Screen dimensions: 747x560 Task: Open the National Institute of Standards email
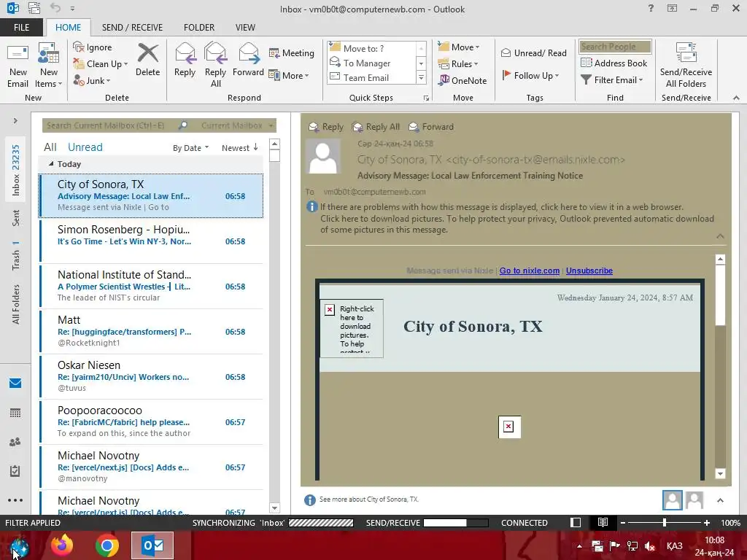[152, 286]
